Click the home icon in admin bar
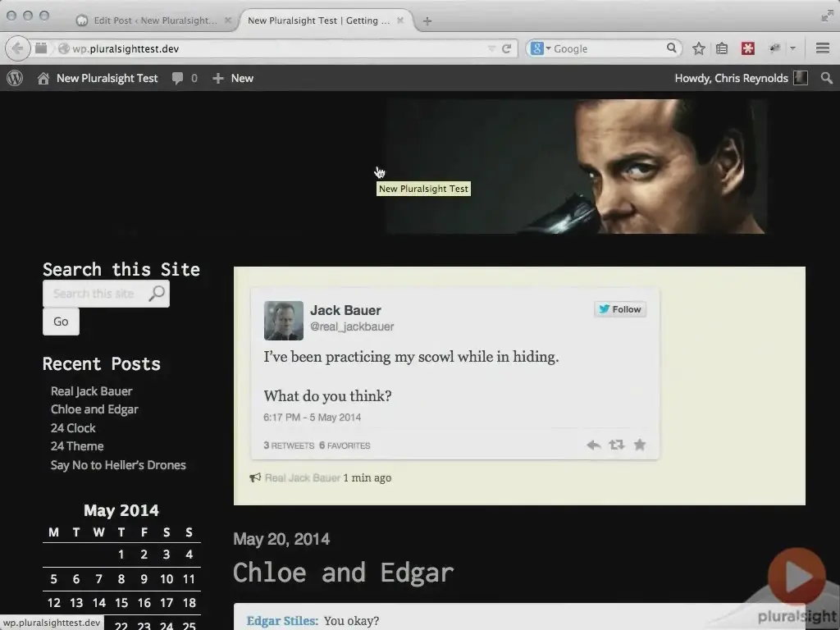This screenshot has width=840, height=630. click(x=43, y=78)
